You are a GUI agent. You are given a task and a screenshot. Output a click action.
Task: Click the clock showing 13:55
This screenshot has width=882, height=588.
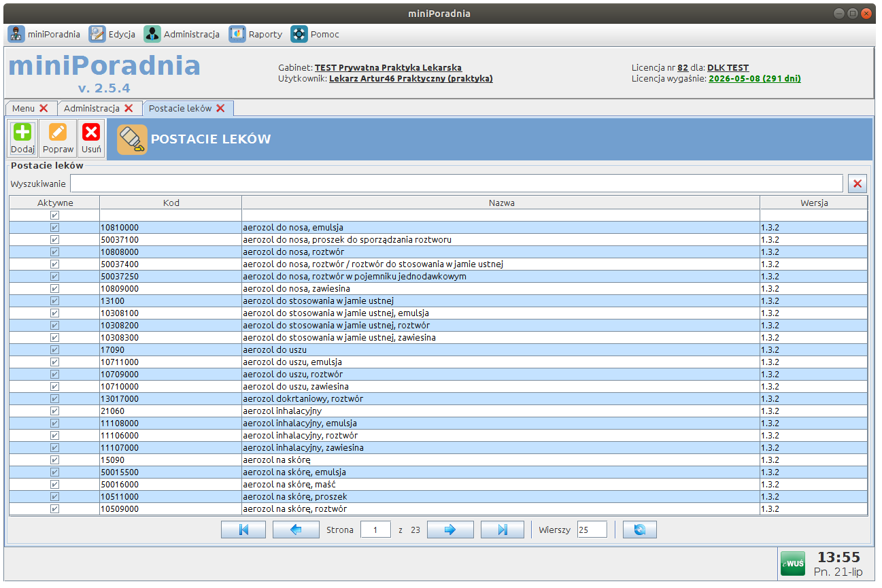click(838, 557)
